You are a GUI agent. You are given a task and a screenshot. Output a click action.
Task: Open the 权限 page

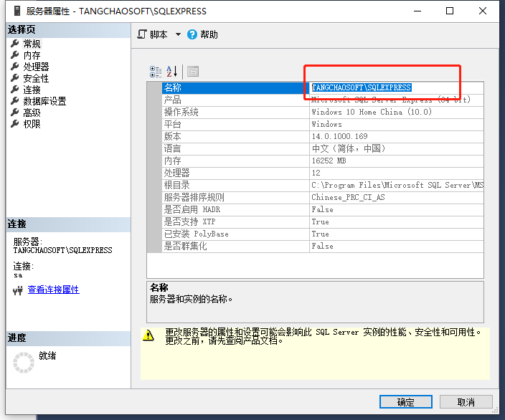tap(32, 124)
